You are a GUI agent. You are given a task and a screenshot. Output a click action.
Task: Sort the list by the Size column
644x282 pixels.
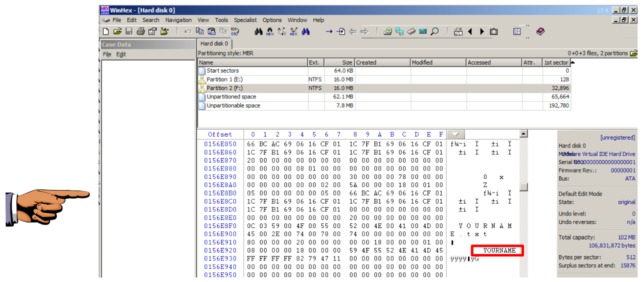[x=339, y=62]
